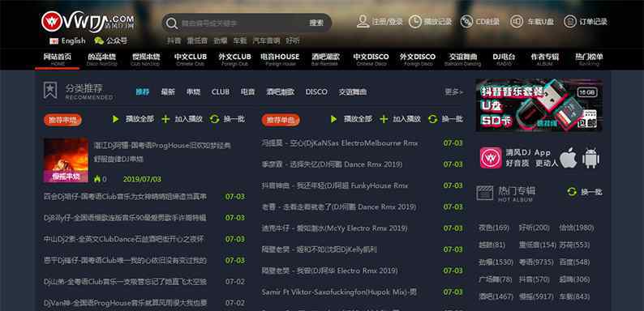Open the CD burning disc icon
The height and width of the screenshot is (311, 644).
click(x=466, y=21)
